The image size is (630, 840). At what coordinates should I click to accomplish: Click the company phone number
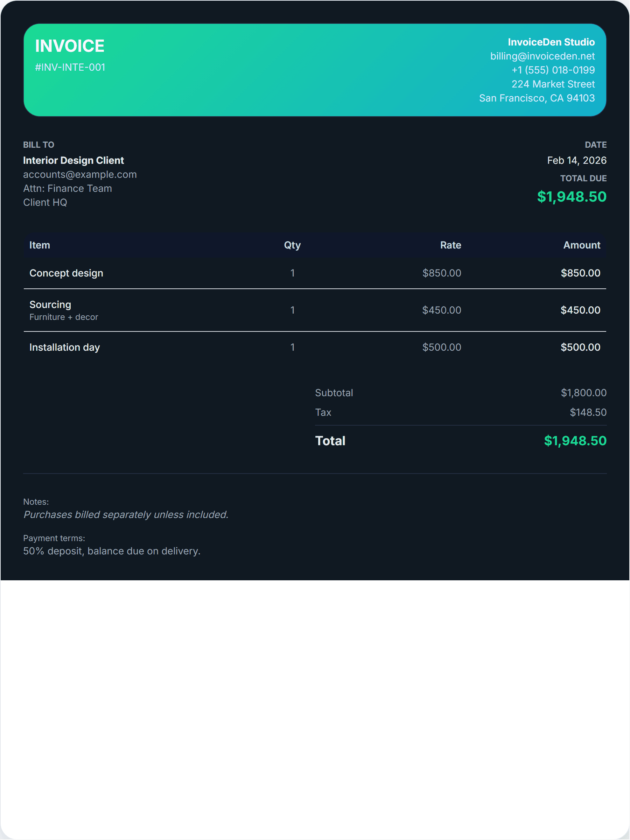tap(553, 70)
